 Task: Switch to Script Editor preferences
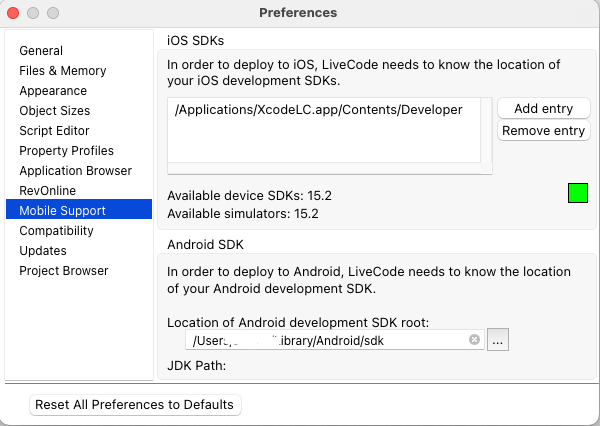[x=54, y=130]
